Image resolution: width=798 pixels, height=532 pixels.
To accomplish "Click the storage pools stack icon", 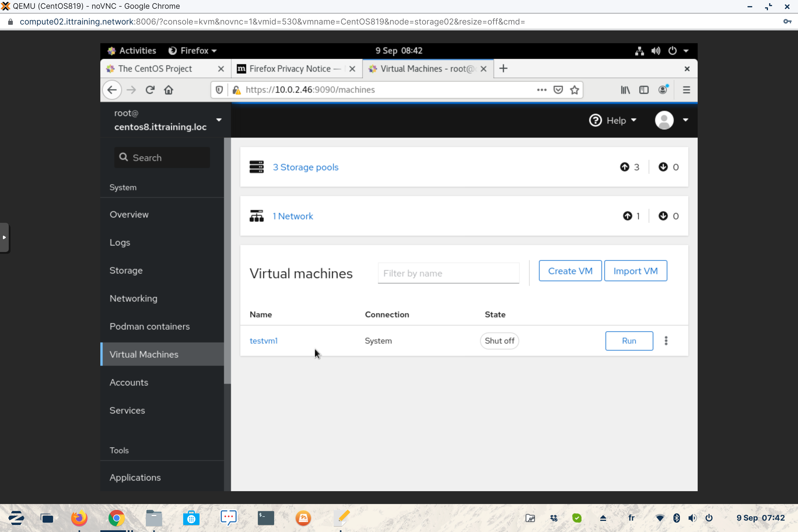I will [x=256, y=167].
